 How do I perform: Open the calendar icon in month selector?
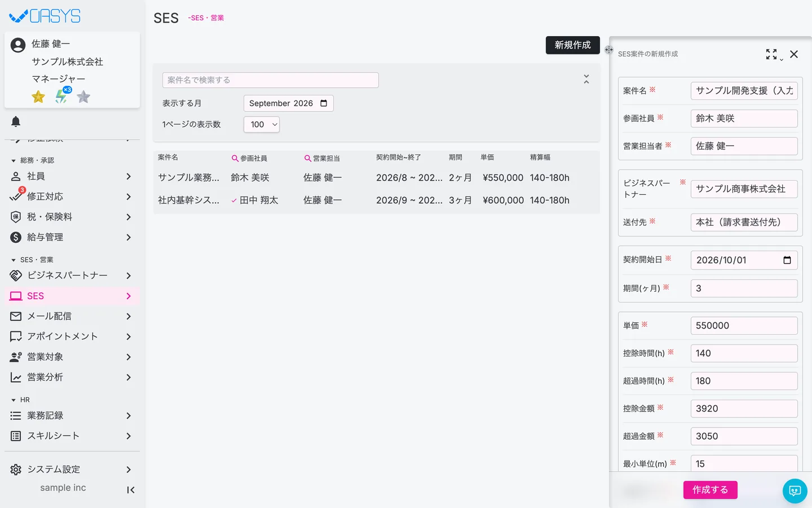324,103
